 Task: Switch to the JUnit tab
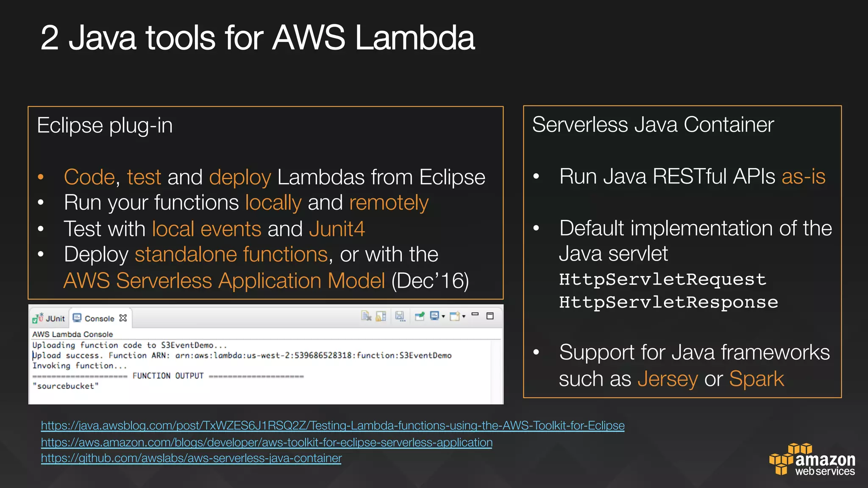[55, 319]
